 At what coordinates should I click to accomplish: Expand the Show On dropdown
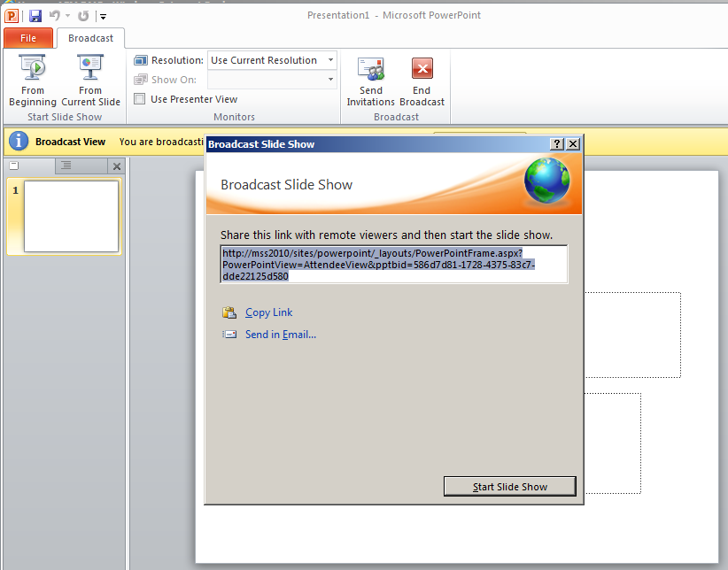(331, 80)
